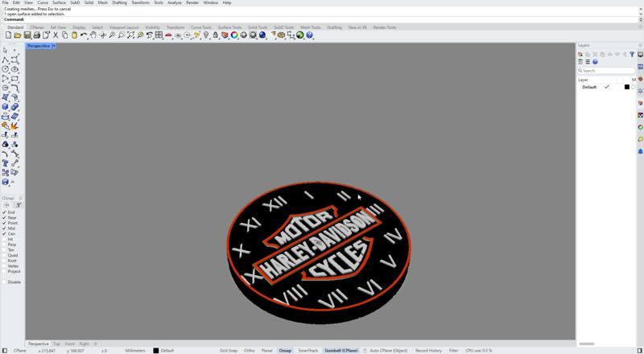Select the Pan hand tool

click(x=93, y=35)
